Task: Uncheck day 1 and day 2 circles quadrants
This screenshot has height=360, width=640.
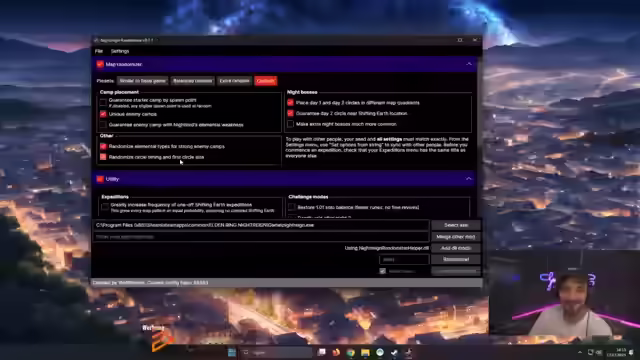Action: [290, 103]
